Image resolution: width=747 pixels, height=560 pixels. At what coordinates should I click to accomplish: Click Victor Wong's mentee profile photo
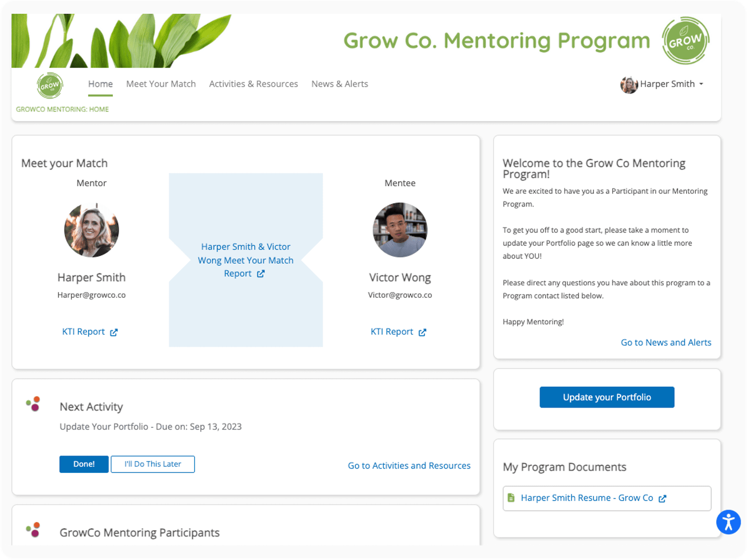(400, 230)
